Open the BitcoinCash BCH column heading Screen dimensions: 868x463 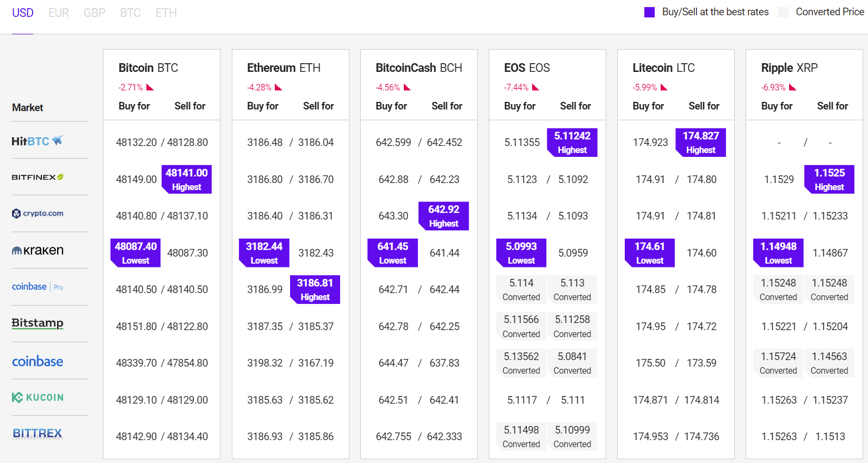[x=419, y=68]
